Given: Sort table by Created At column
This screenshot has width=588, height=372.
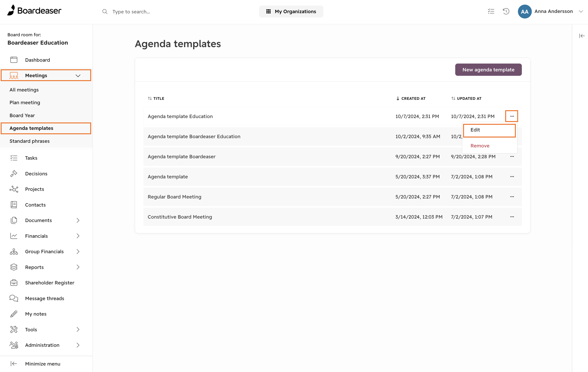Looking at the screenshot, I should point(411,99).
